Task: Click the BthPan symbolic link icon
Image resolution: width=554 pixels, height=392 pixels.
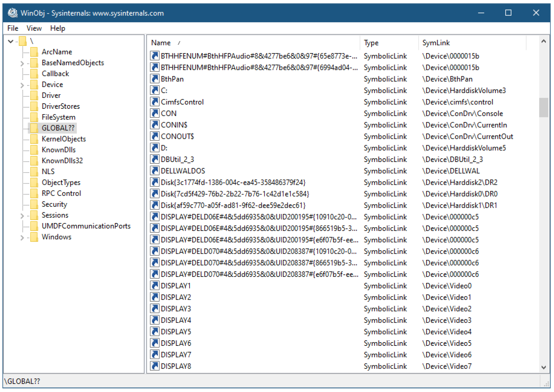Action: tap(155, 79)
